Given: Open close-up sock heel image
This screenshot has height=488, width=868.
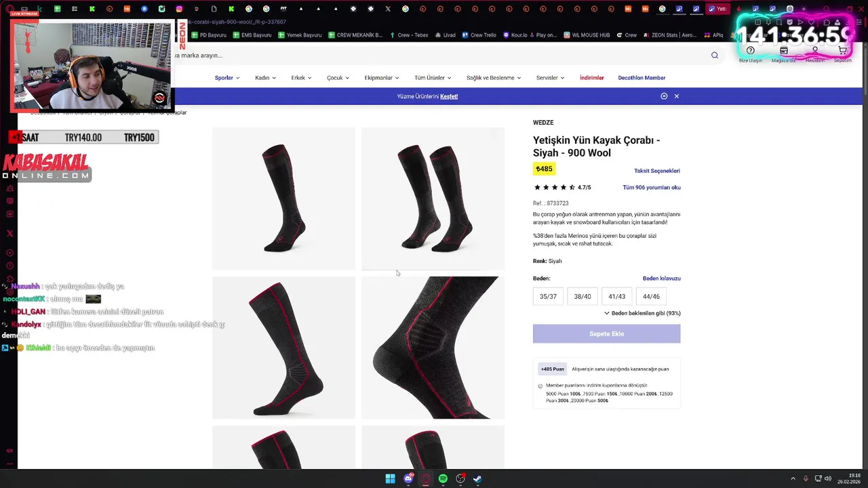Looking at the screenshot, I should (433, 348).
